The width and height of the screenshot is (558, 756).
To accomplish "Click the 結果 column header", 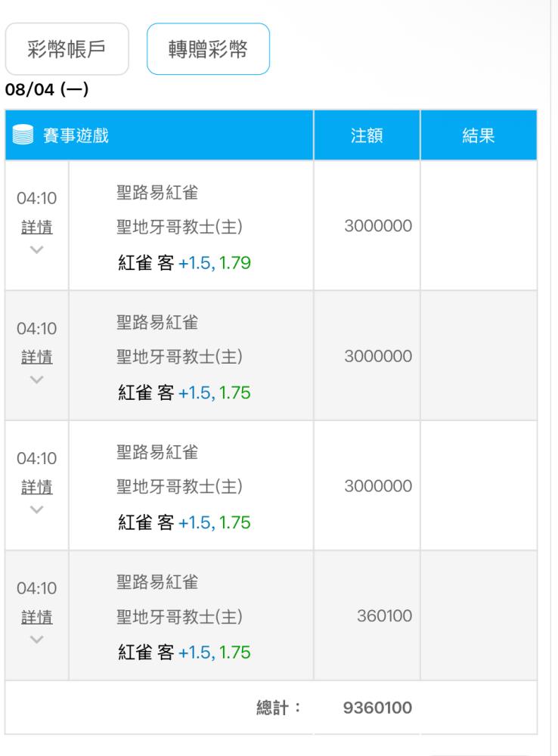I will point(479,135).
